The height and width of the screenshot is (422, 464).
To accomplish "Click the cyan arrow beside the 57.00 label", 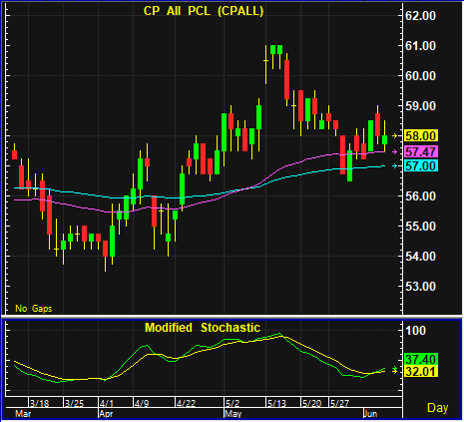I will (x=395, y=166).
